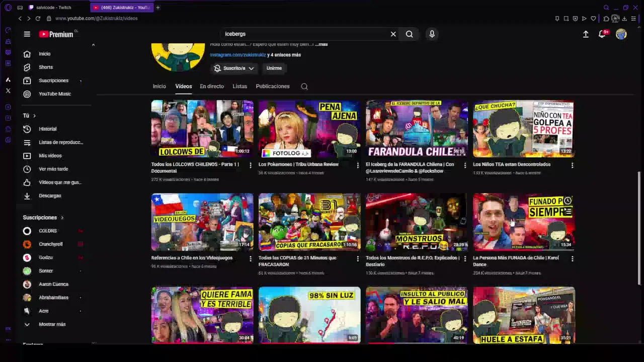The width and height of the screenshot is (644, 362).
Task: Open the heart bookmark icon in toolbar
Action: tap(593, 19)
